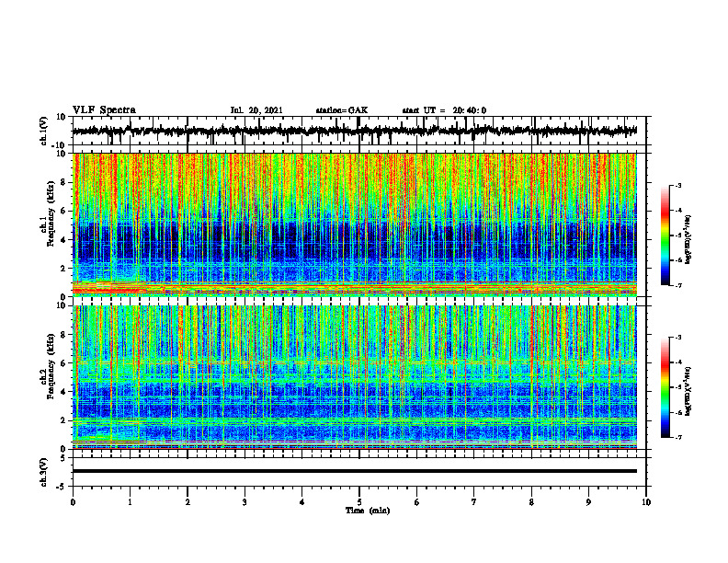
Task: Click tick label 4 on the Time axis
Action: (302, 502)
